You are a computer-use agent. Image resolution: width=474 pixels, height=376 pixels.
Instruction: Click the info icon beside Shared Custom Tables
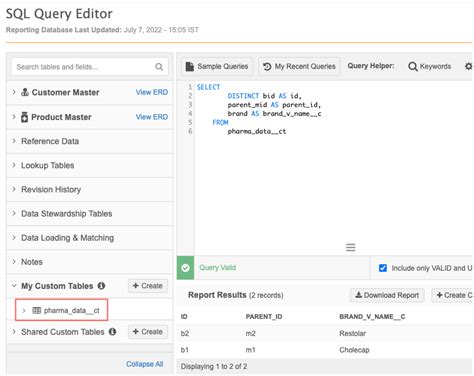[x=113, y=332]
